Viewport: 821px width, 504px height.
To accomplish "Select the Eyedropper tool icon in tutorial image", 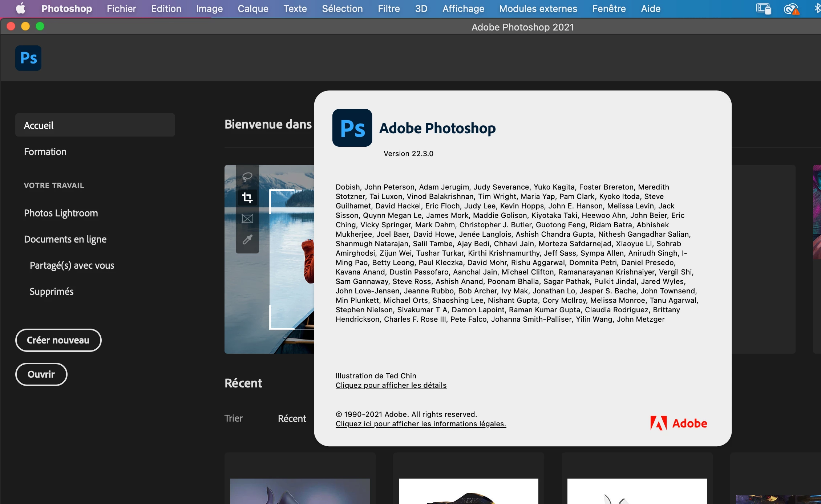I will coord(247,240).
